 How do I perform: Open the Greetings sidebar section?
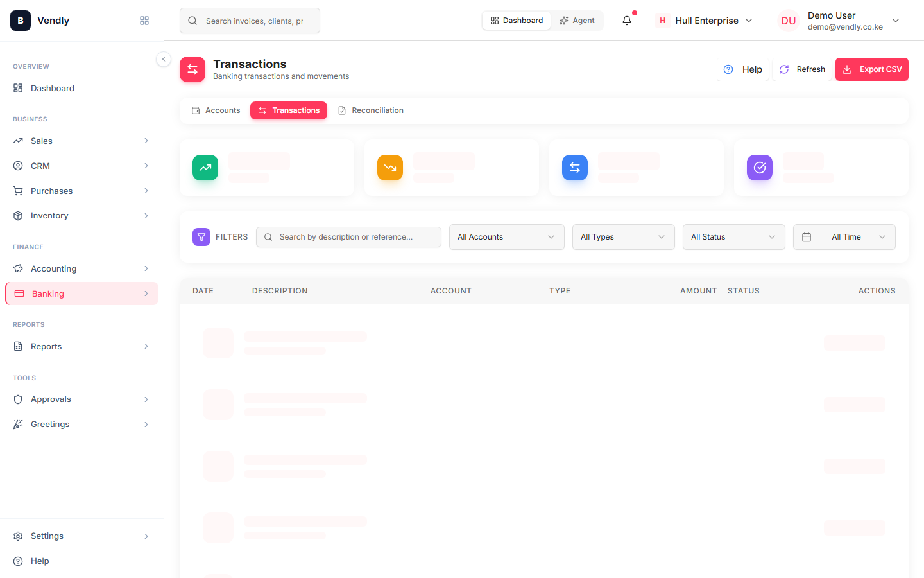tap(81, 425)
